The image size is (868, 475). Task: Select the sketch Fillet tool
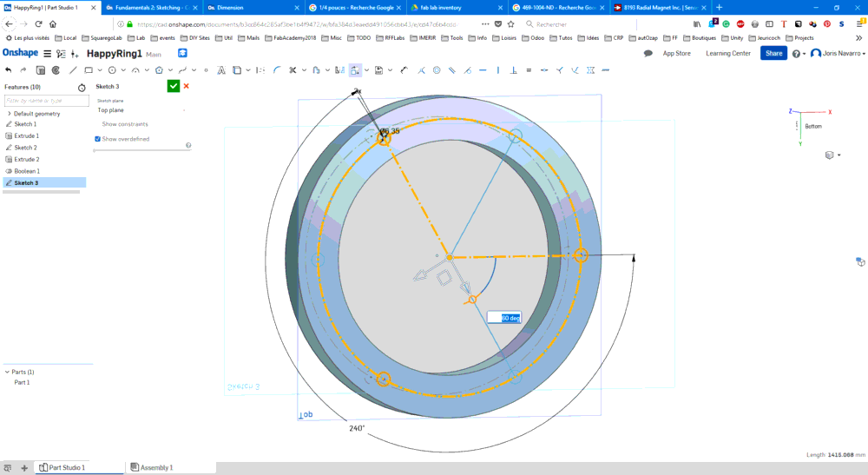(x=277, y=70)
